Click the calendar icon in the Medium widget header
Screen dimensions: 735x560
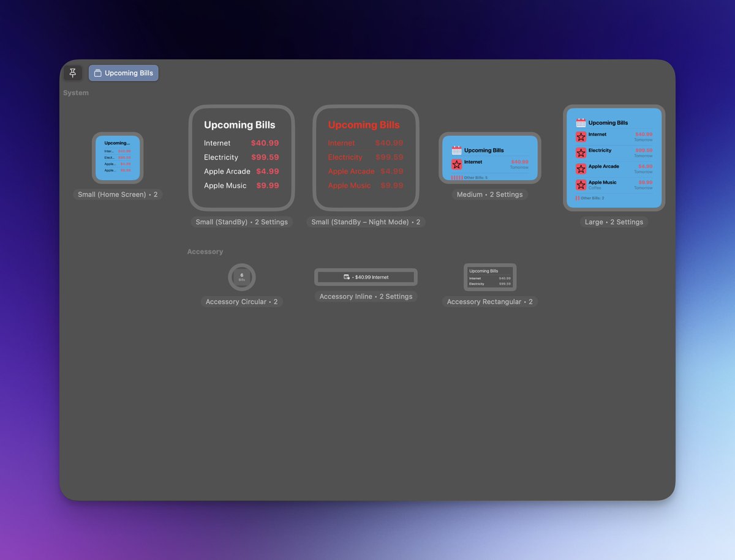tap(456, 150)
